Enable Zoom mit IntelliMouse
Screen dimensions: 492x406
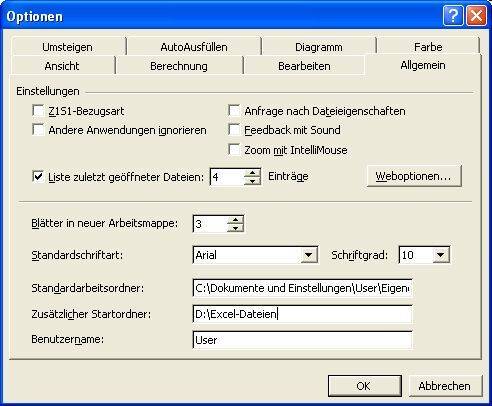(234, 150)
